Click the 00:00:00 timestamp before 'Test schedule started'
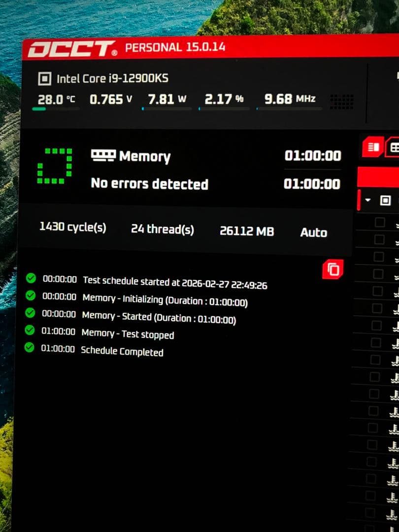Screen dimensions: 399x532 click(x=60, y=279)
